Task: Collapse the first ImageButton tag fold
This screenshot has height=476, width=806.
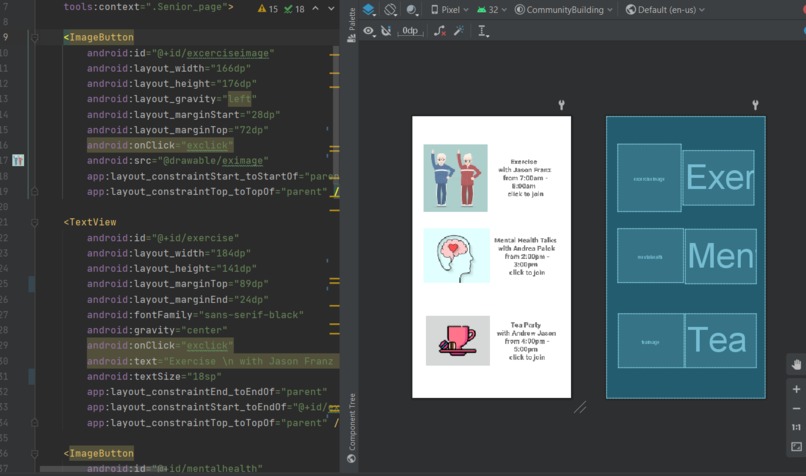Action: click(34, 38)
